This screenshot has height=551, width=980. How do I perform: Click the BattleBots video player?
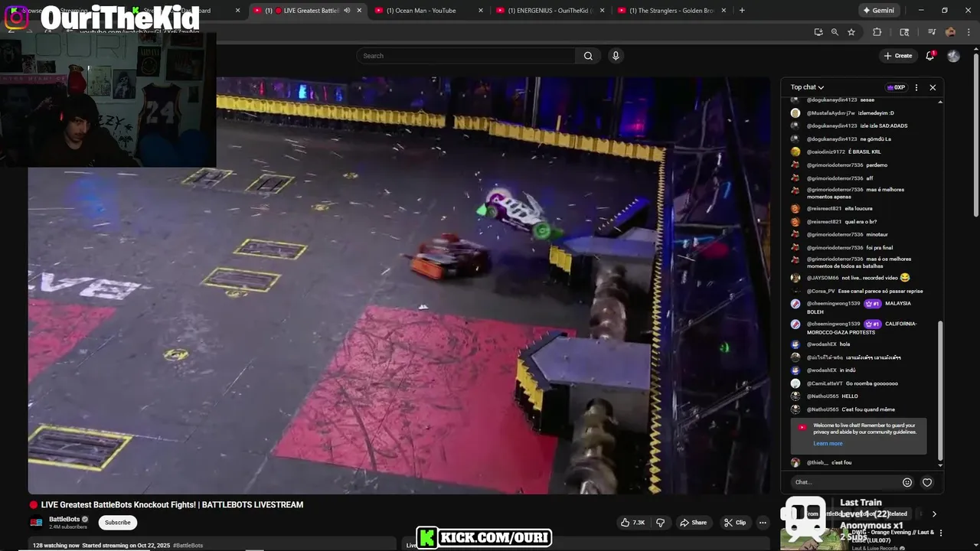pyautogui.click(x=399, y=285)
